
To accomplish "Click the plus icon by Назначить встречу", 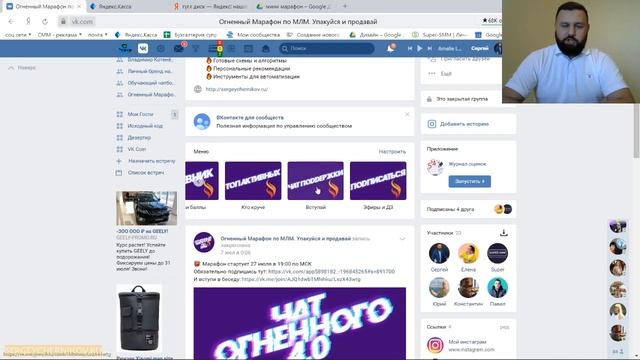I will coord(119,161).
